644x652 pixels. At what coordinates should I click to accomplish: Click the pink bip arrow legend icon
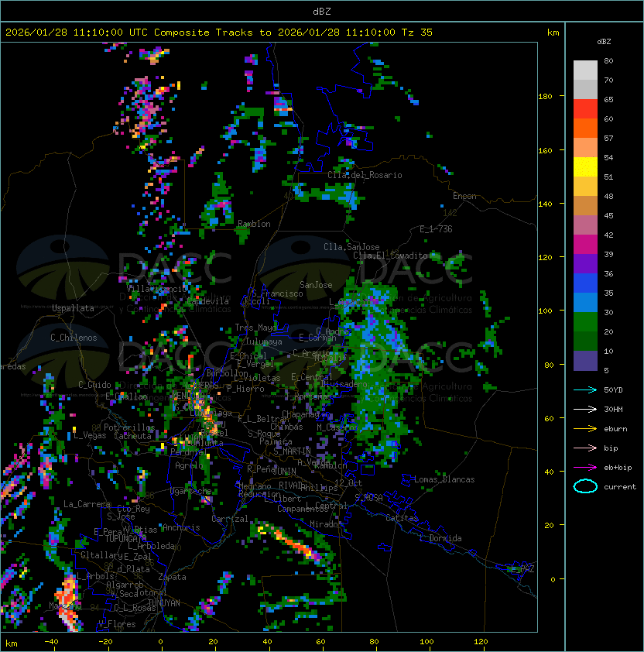coord(585,448)
